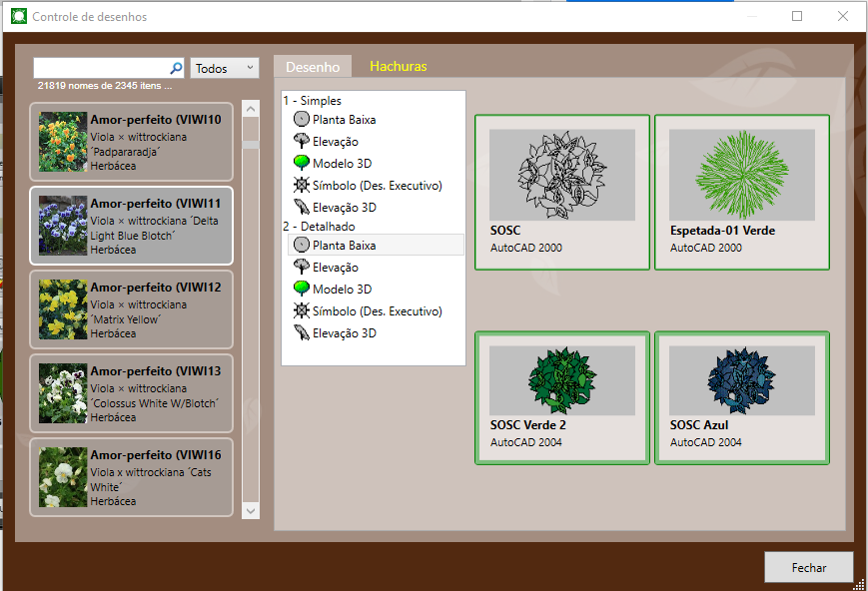Select Amor-perfeito VIWI12 Matrix Yellow item
This screenshot has width=868, height=591.
click(x=132, y=309)
